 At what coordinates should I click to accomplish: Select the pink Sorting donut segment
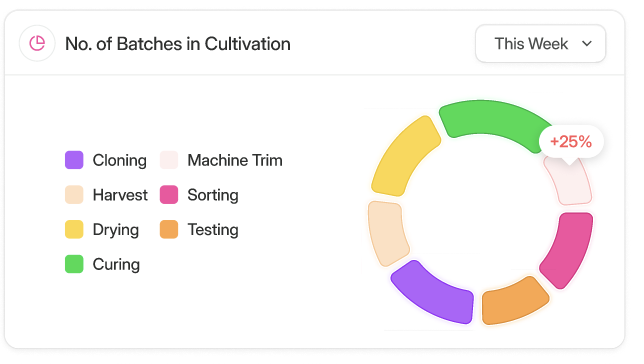pyautogui.click(x=569, y=249)
